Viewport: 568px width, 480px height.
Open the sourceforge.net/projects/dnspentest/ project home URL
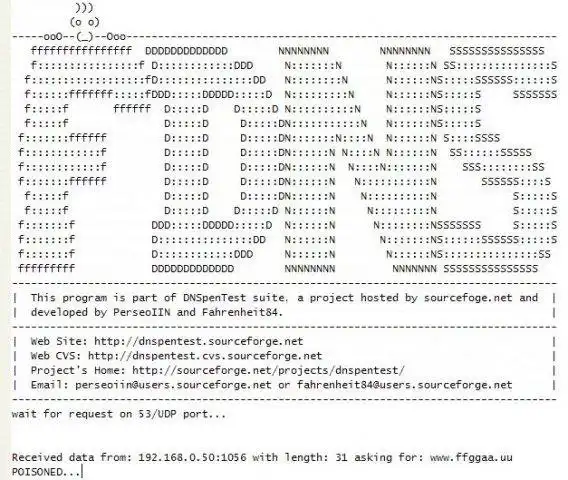(268, 371)
